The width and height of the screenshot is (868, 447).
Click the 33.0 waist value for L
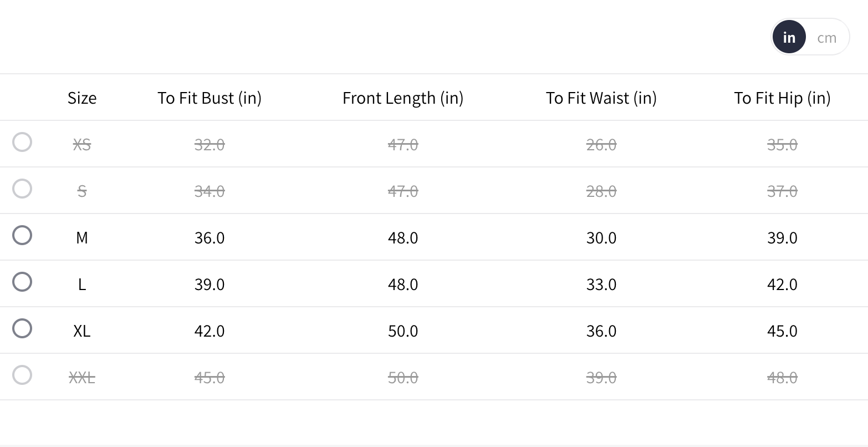tap(601, 285)
